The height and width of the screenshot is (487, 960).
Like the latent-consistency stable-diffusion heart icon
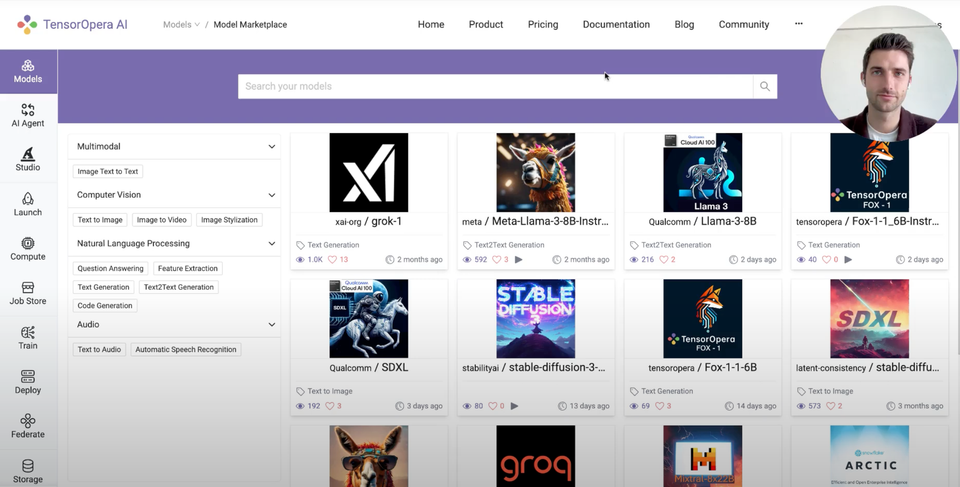(x=831, y=406)
